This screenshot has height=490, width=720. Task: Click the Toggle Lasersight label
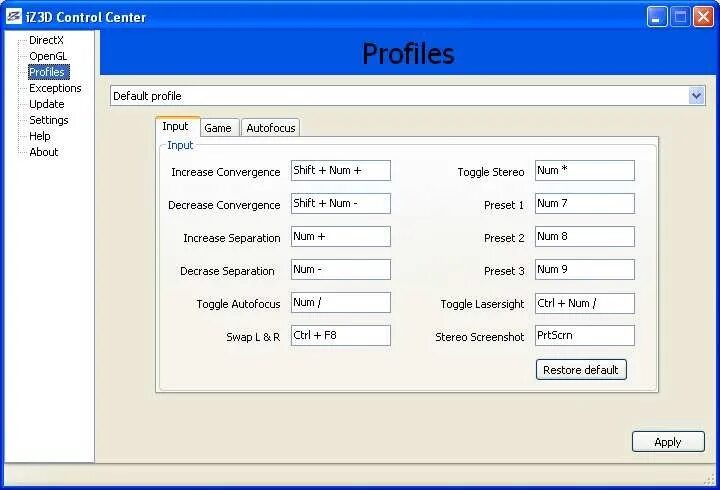(x=482, y=304)
